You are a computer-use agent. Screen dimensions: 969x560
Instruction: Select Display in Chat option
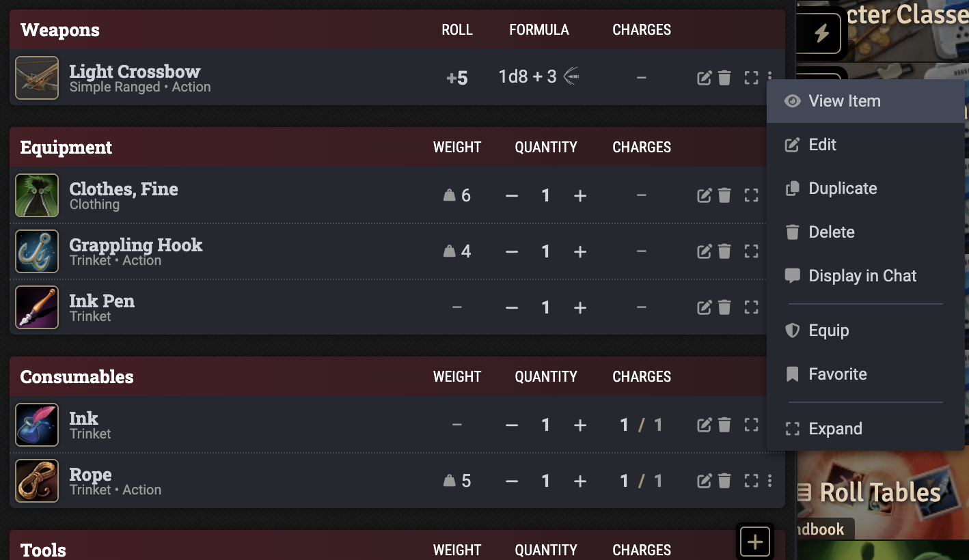tap(862, 276)
